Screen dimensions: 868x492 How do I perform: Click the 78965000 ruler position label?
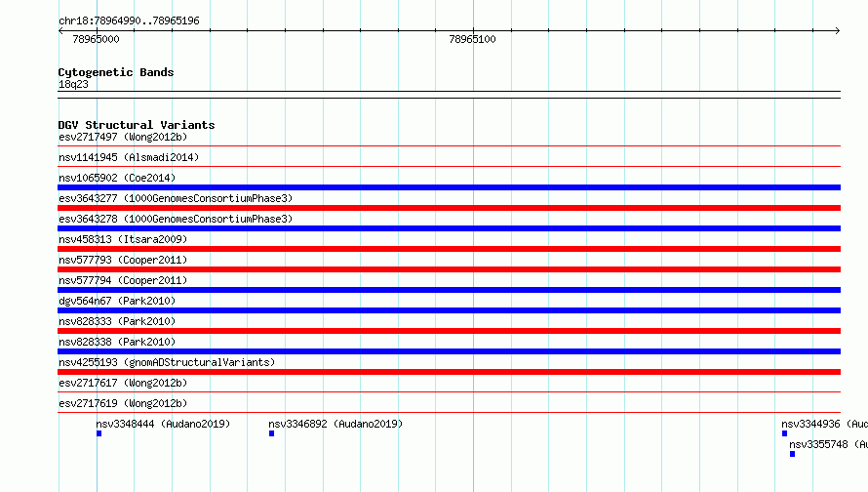coord(96,39)
